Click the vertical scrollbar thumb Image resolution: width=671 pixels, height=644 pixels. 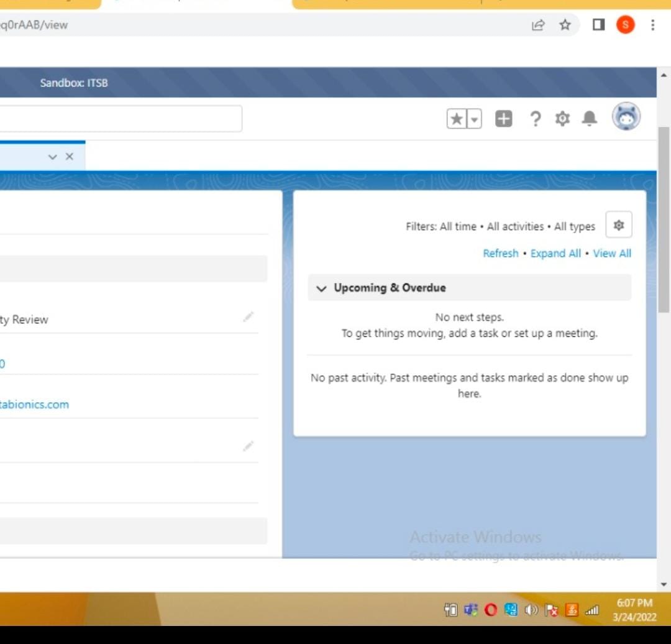tap(664, 219)
